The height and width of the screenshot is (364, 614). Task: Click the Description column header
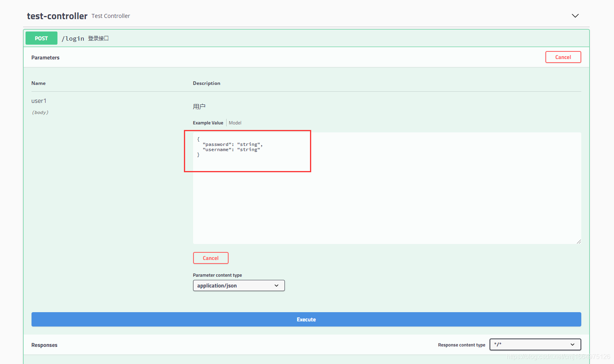coord(206,83)
